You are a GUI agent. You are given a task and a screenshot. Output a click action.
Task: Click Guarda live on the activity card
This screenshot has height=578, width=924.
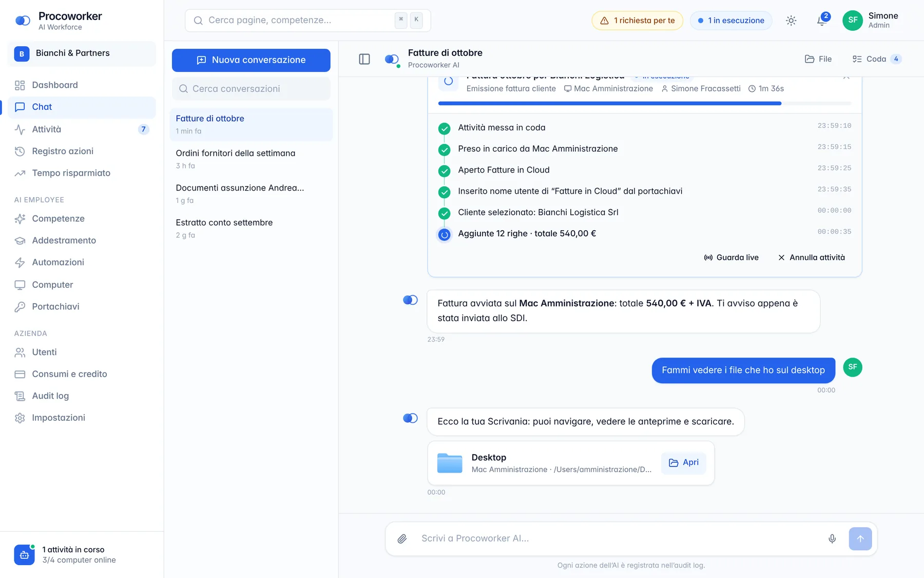point(731,257)
